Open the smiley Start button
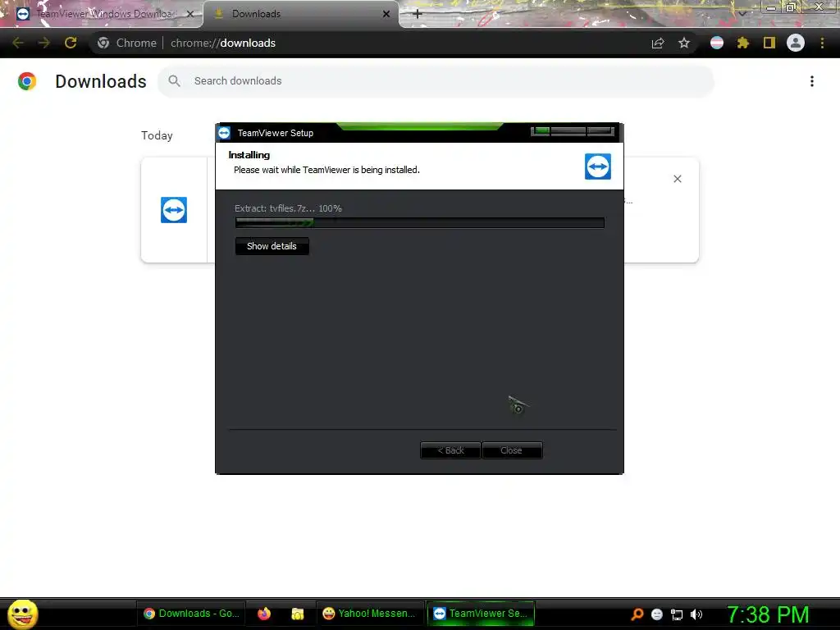Viewport: 840px width, 630px height. tap(22, 614)
